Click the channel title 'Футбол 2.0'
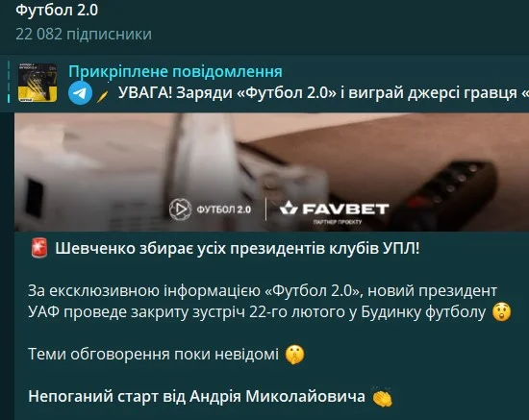 pos(57,11)
